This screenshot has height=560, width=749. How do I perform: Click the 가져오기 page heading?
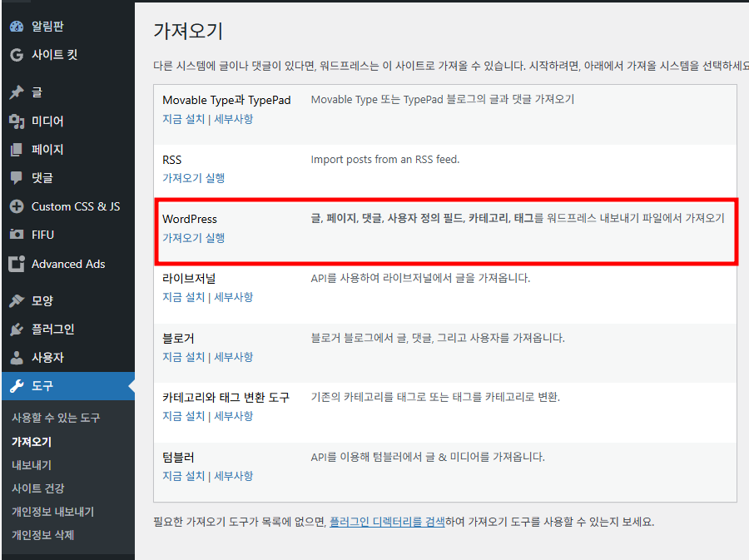pos(188,31)
